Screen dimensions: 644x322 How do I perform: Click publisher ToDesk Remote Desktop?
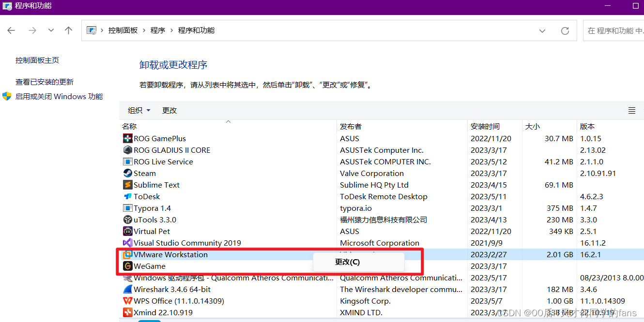pos(383,196)
